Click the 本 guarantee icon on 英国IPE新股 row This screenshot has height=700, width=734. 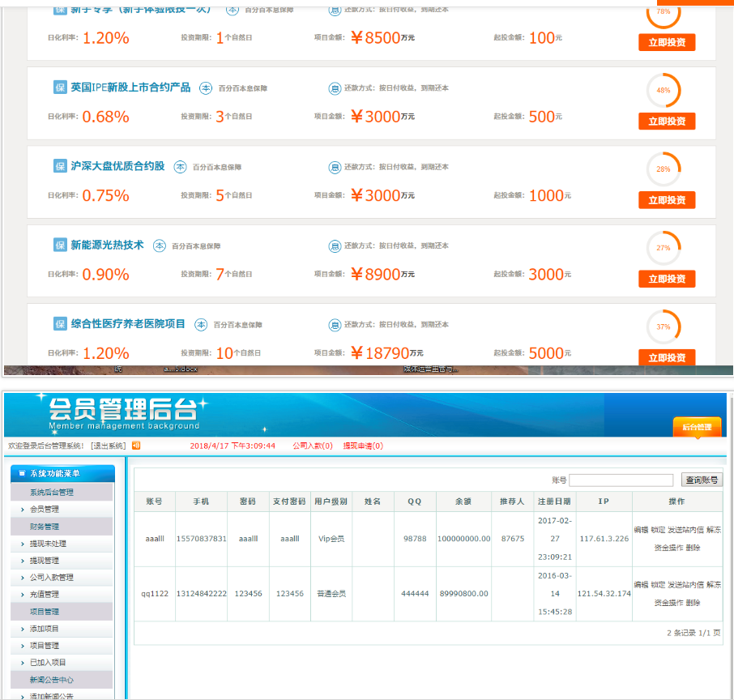click(x=206, y=87)
